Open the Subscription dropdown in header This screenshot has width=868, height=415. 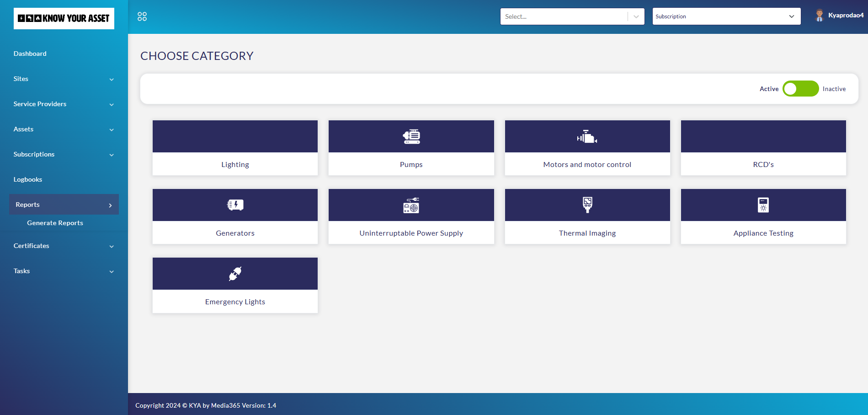tap(726, 16)
